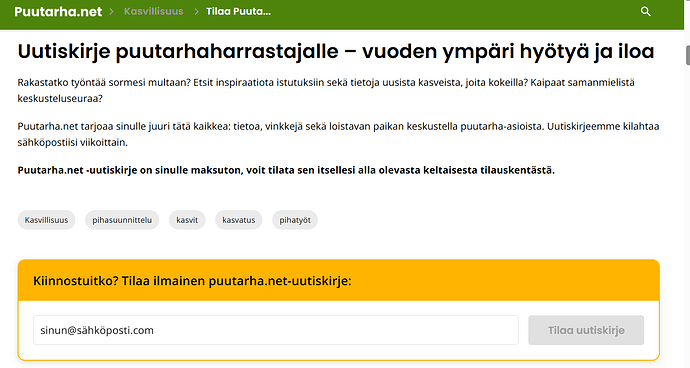Image resolution: width=690 pixels, height=368 pixels.
Task: Focus the email address input field
Action: [275, 330]
